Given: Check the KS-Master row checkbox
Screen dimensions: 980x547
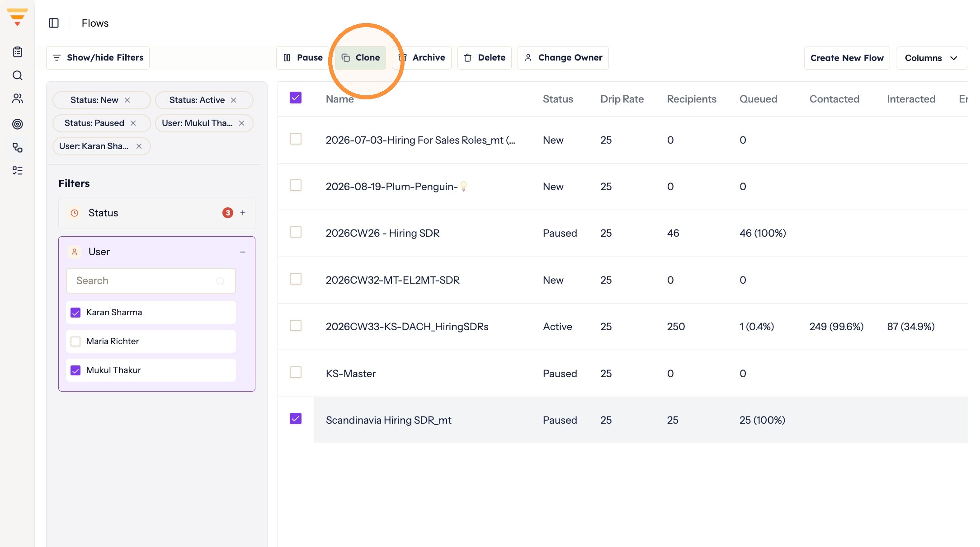Looking at the screenshot, I should point(296,372).
